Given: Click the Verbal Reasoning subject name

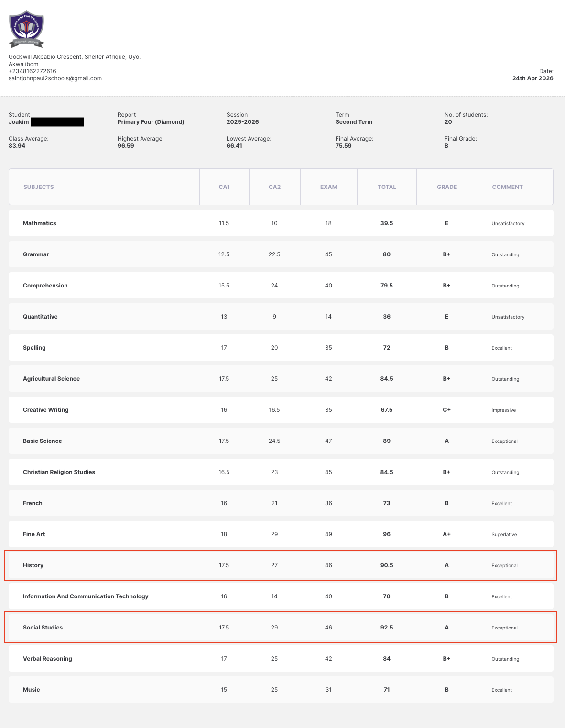Looking at the screenshot, I should (47, 659).
